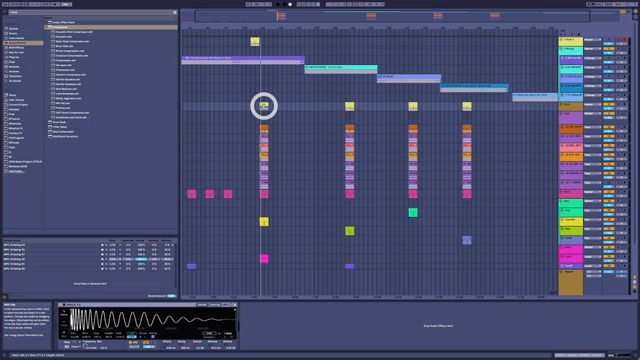This screenshot has width=640, height=360.
Task: Select the Master track header
Action: tap(571, 282)
